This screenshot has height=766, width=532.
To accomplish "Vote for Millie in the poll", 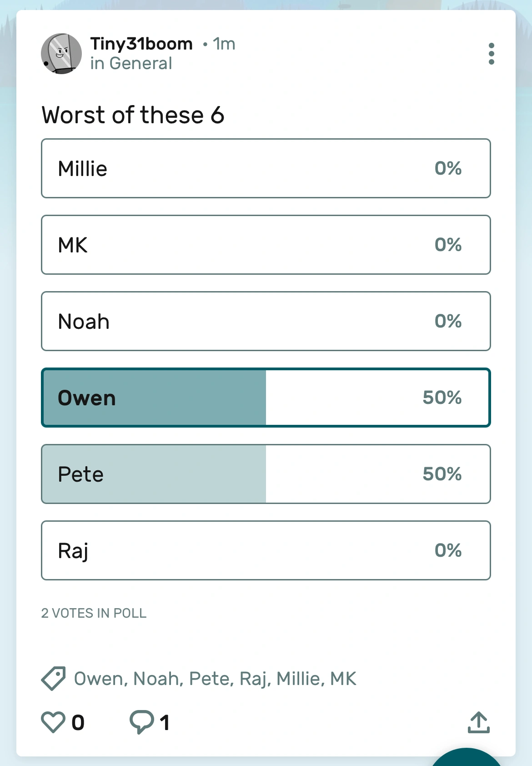I will [266, 168].
